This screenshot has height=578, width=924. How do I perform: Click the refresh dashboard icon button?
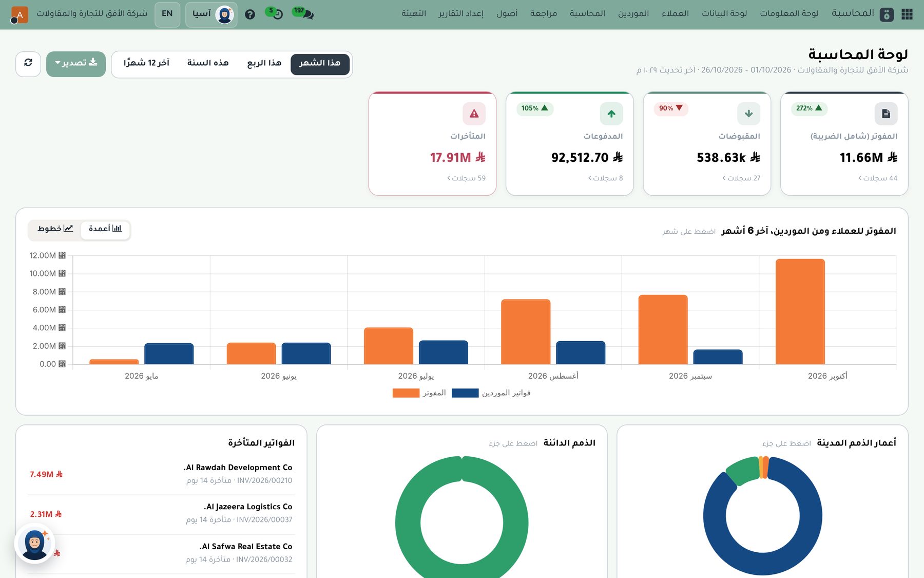[x=28, y=63]
